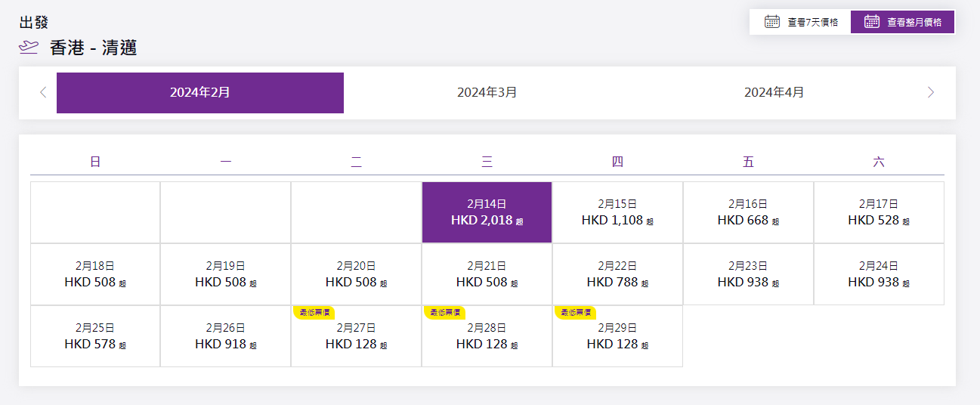Open the 2024年3月 tab
Viewport: 980px width, 405px height.
[487, 92]
